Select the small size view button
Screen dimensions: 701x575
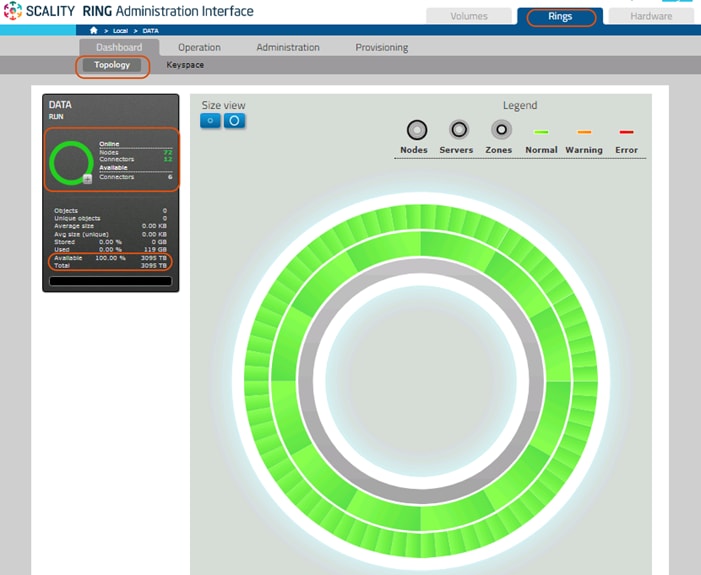pyautogui.click(x=210, y=121)
